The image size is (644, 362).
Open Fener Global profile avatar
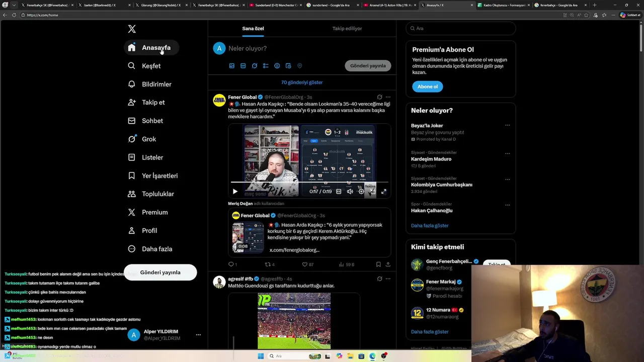click(x=219, y=100)
